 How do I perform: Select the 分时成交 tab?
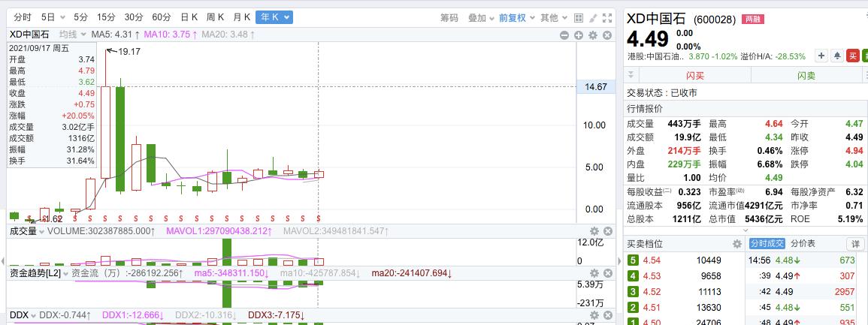coord(767,244)
